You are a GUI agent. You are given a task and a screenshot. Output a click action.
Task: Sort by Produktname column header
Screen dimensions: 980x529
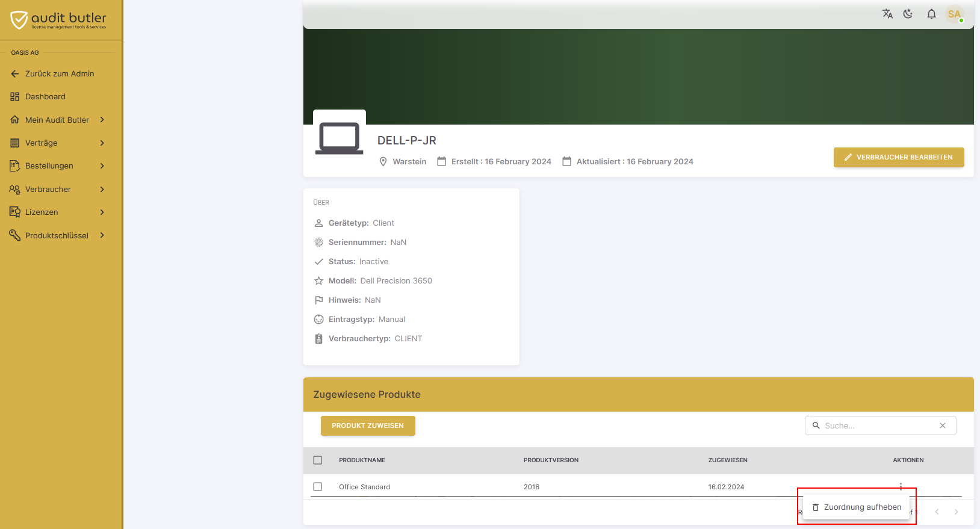pyautogui.click(x=362, y=460)
